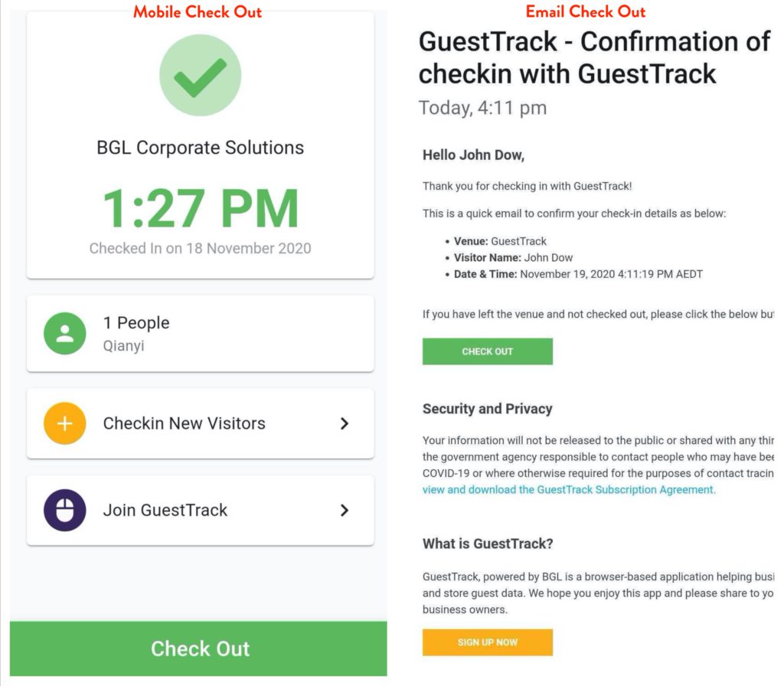784x686 pixels.
Task: Click the BGL Corporate Solutions venue name
Action: click(200, 148)
